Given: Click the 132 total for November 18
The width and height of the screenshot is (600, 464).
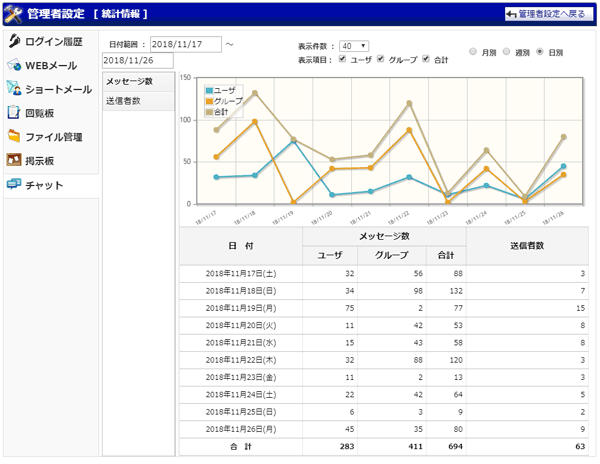Looking at the screenshot, I should click(x=456, y=291).
